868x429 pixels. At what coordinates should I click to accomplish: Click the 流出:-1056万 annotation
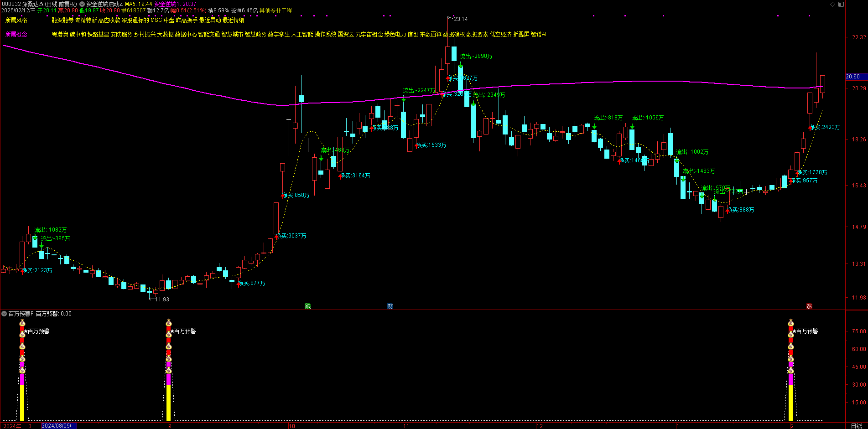pyautogui.click(x=648, y=118)
